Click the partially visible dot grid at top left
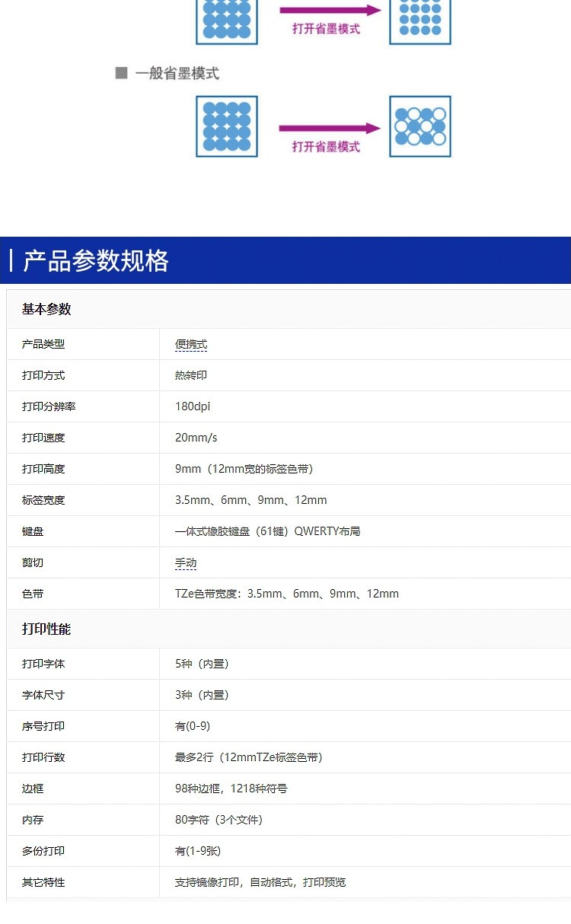Viewport: 571px width, 924px height. click(227, 20)
